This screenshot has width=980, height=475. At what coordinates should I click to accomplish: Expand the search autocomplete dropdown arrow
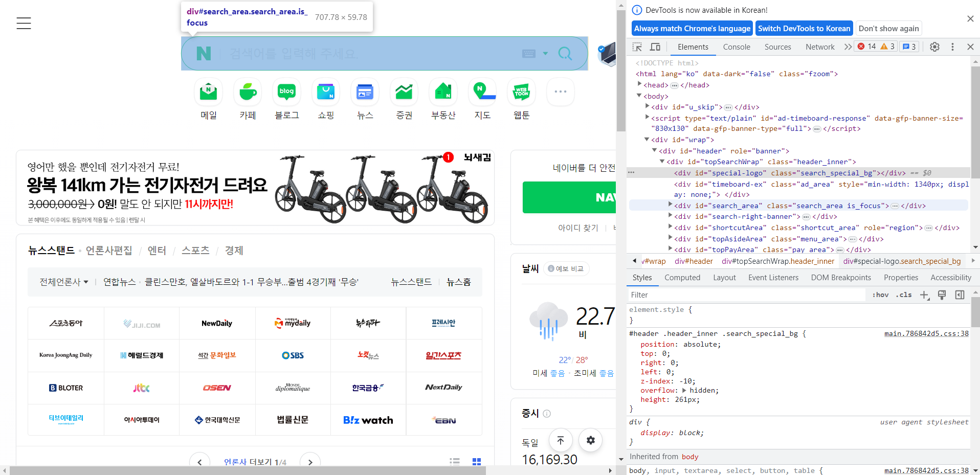pos(545,54)
